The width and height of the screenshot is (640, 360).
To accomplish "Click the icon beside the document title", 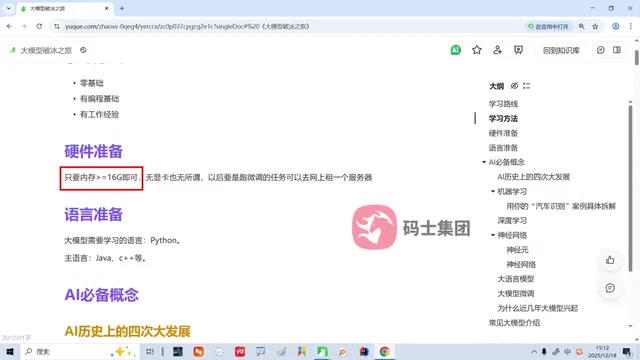I will 83,50.
